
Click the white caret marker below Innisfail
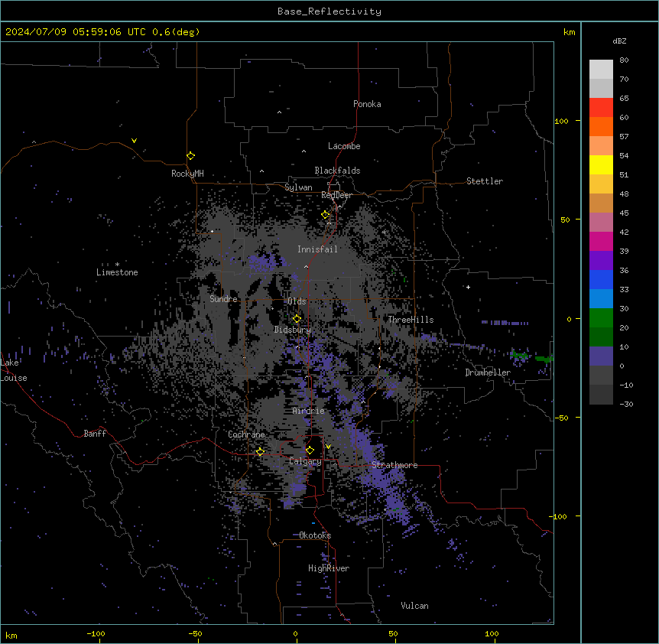(x=306, y=266)
